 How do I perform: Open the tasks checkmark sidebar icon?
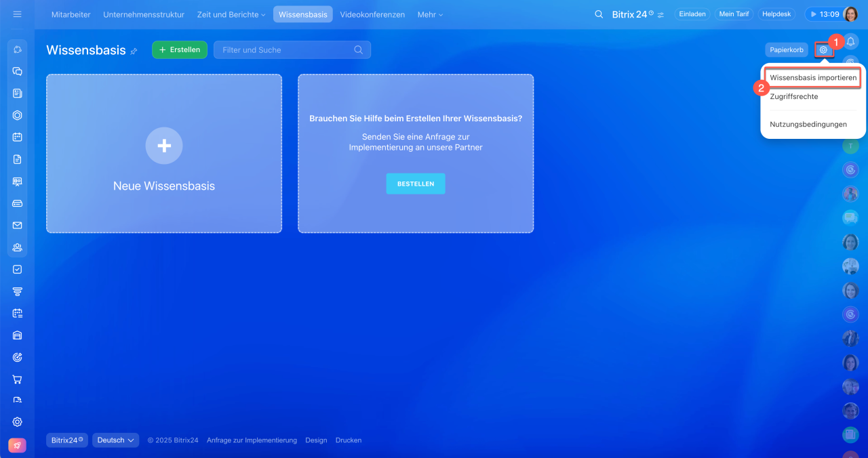18,269
